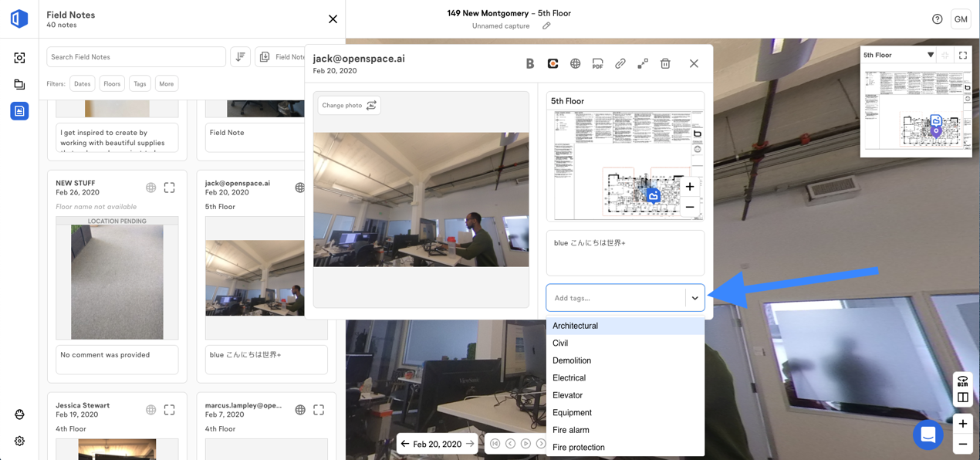Zoom in on the note's floor plan
This screenshot has width=980, height=460.
point(690,186)
